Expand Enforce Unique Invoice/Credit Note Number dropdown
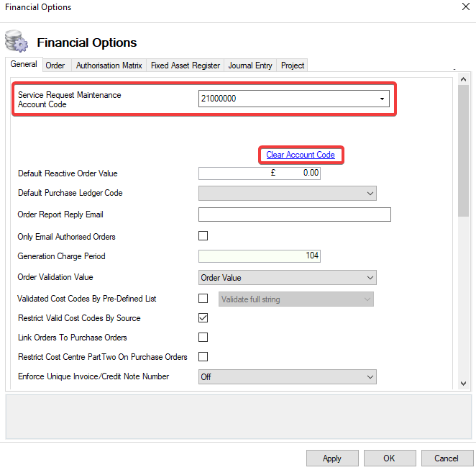 [370, 377]
